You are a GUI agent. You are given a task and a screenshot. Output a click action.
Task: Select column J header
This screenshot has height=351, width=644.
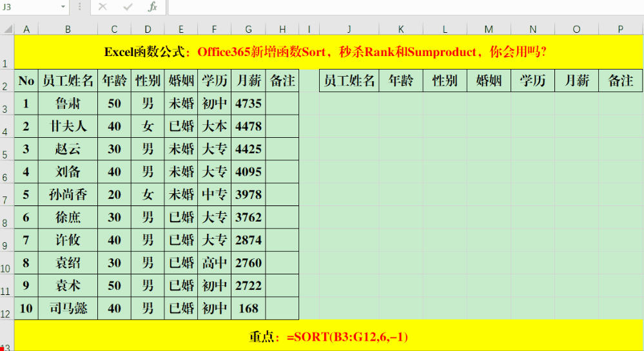point(349,29)
